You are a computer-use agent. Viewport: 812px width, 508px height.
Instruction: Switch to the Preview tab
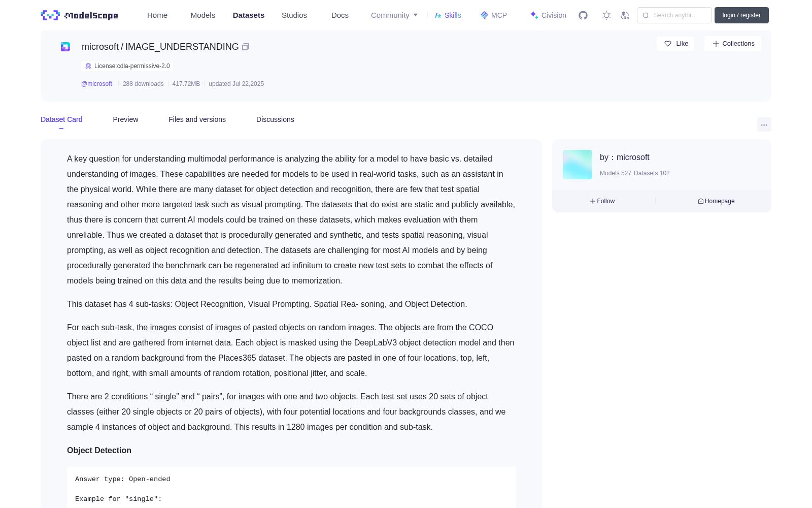click(125, 119)
